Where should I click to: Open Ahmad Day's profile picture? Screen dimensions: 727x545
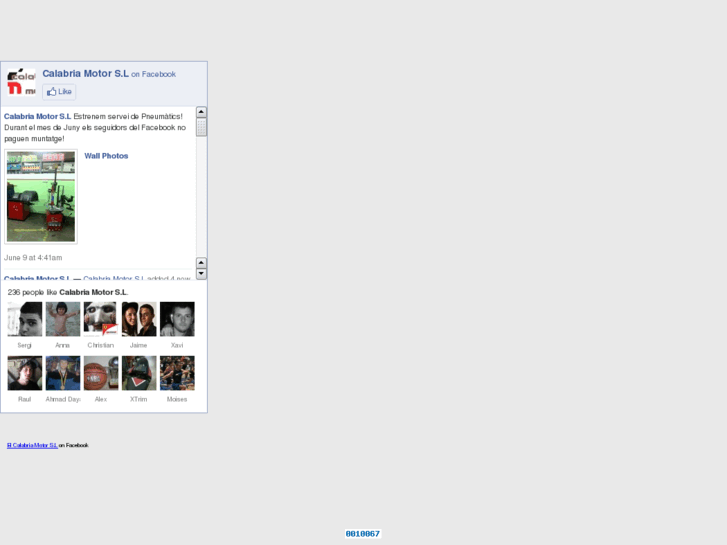pyautogui.click(x=63, y=373)
